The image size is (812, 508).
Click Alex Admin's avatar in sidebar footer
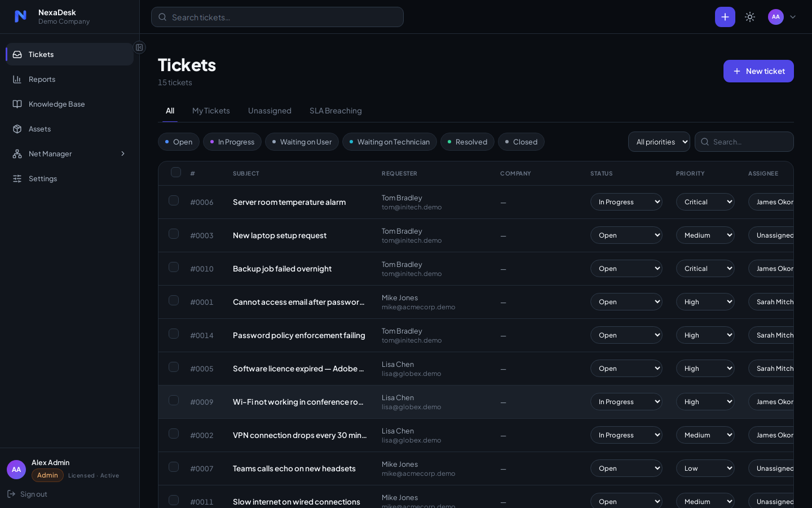point(16,470)
